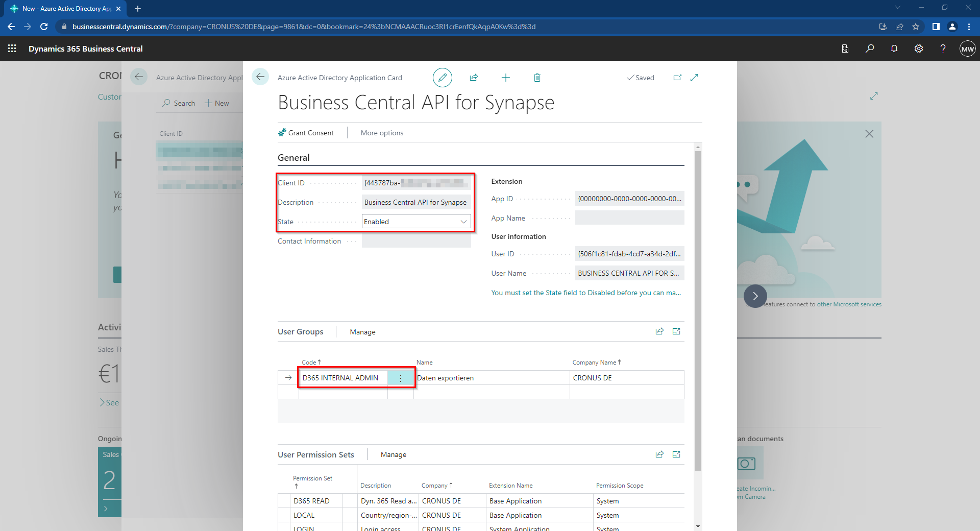
Task: Open browser profile icon
Action: 952,27
